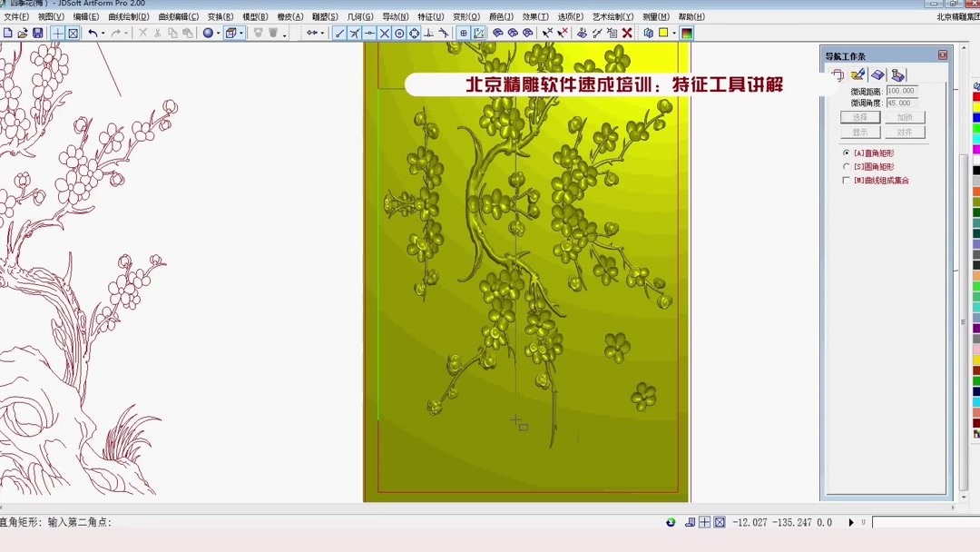Click the 选择 button in the navigation panel

860,117
